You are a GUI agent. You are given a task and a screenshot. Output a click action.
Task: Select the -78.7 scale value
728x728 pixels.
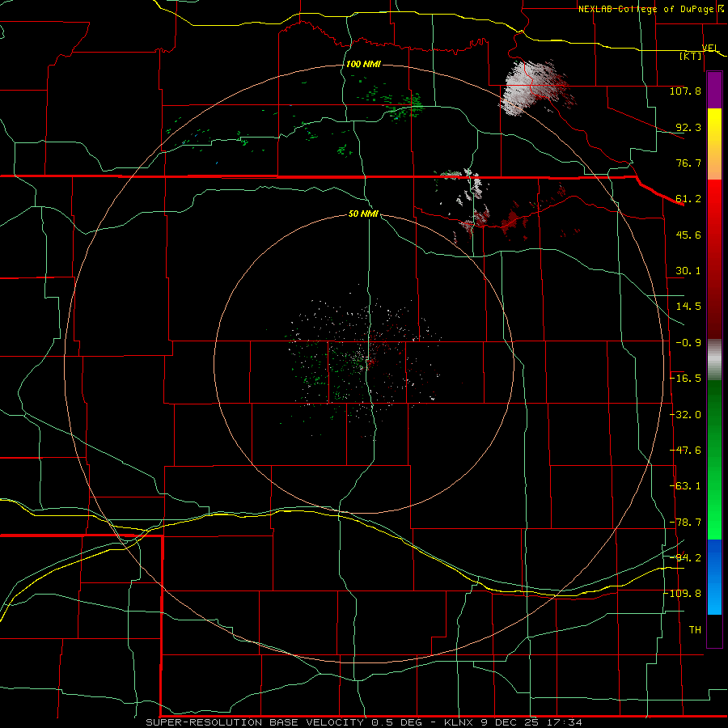(685, 523)
